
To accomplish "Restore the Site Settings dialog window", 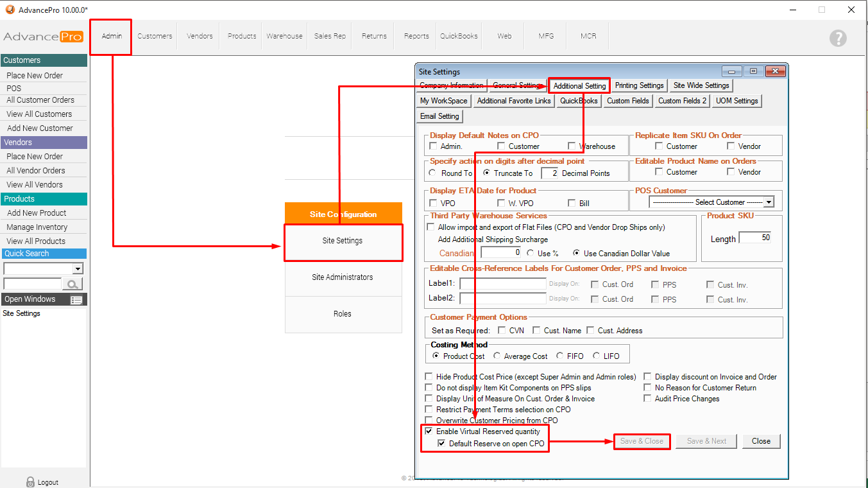I will 753,71.
